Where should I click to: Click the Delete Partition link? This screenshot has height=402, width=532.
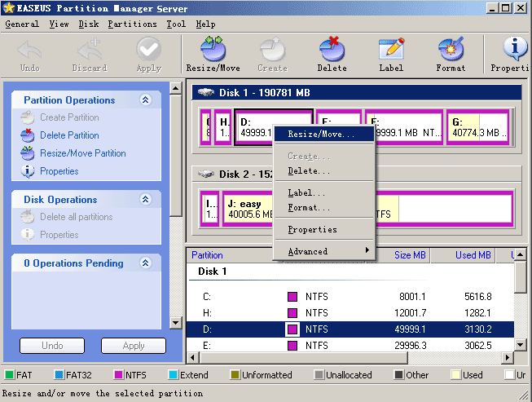69,135
